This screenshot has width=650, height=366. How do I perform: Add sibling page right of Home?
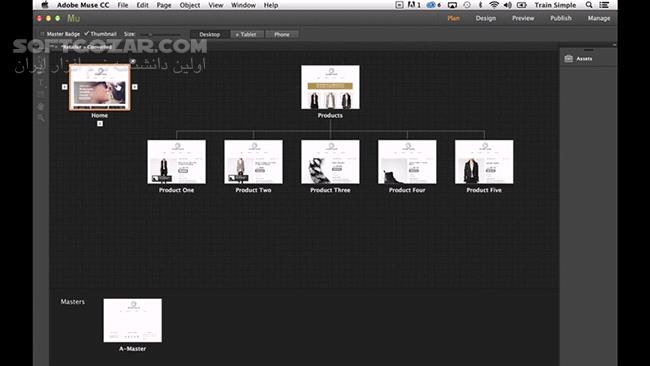(x=135, y=87)
